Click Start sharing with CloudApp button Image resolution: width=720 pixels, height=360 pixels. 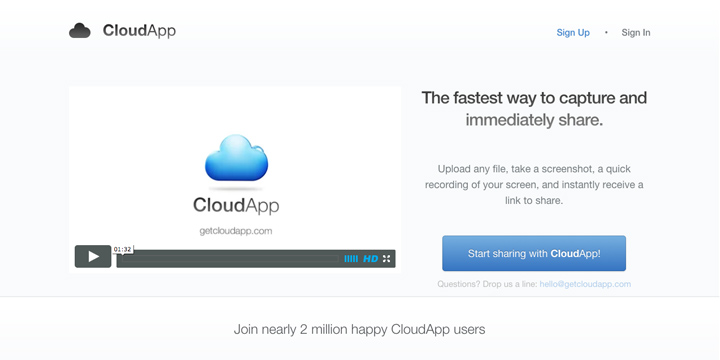coord(534,253)
